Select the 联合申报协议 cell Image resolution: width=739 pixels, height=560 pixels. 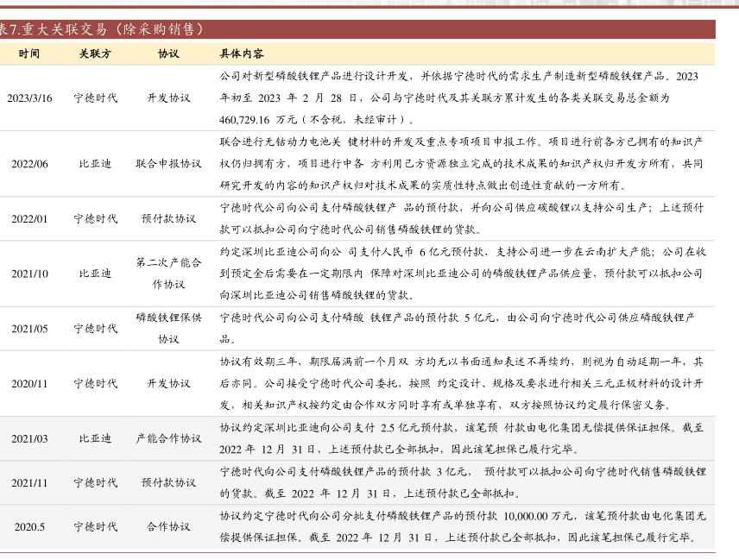pos(168,164)
